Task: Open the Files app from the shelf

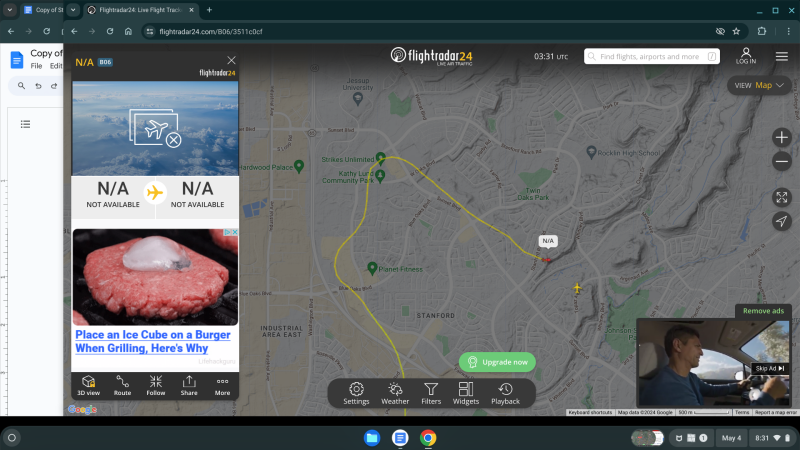Action: [372, 438]
